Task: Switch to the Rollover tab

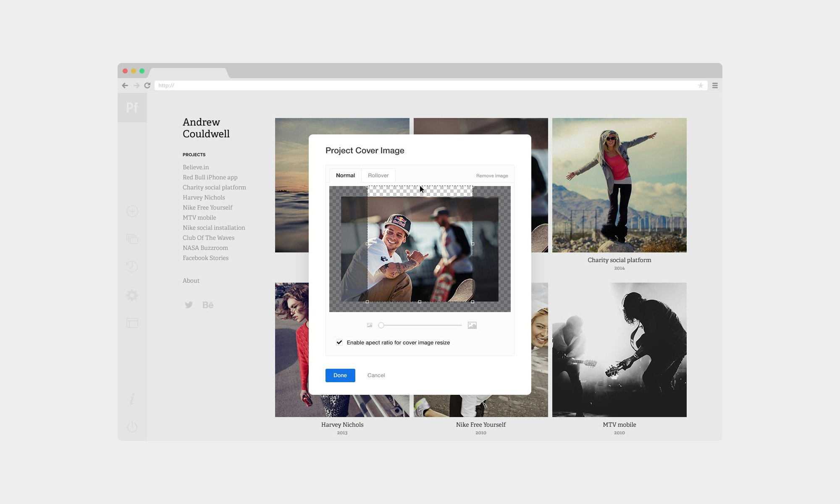Action: [x=378, y=176]
